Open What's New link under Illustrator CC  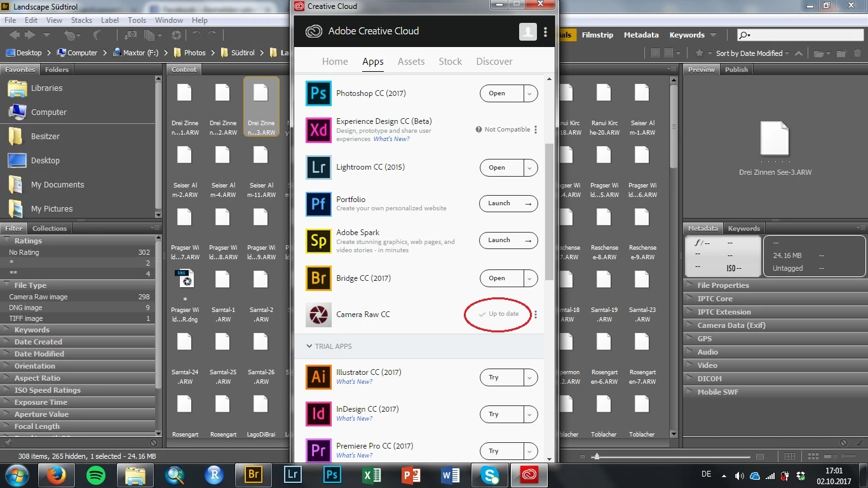point(355,382)
